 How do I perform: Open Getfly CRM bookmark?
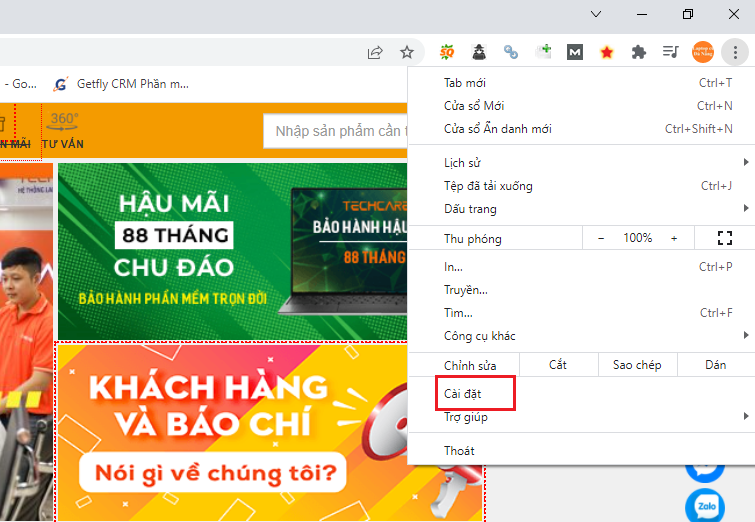[121, 84]
